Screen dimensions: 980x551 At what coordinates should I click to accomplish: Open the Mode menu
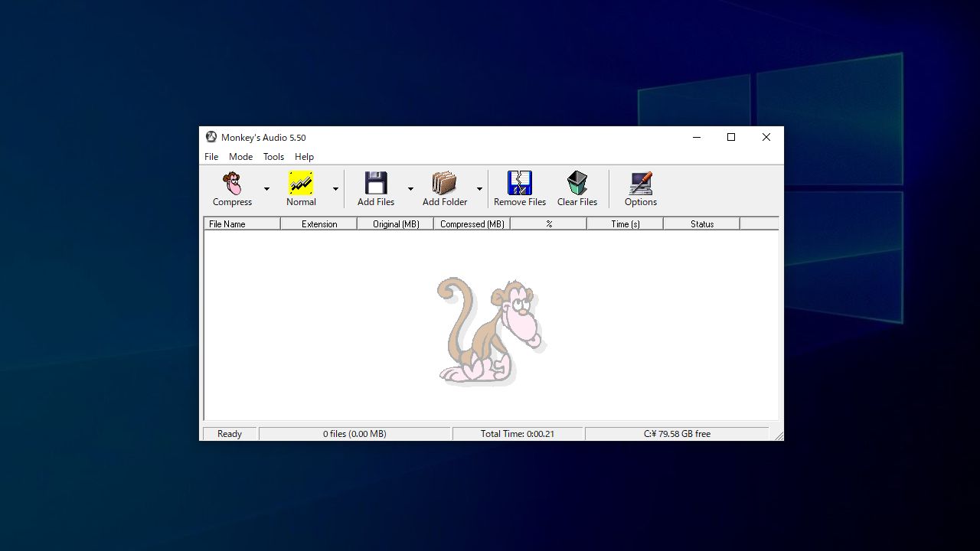coord(240,157)
